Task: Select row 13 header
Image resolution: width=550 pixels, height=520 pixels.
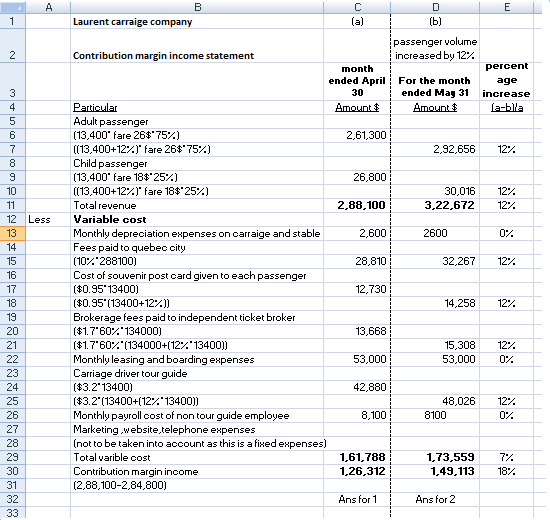Action: (13, 233)
